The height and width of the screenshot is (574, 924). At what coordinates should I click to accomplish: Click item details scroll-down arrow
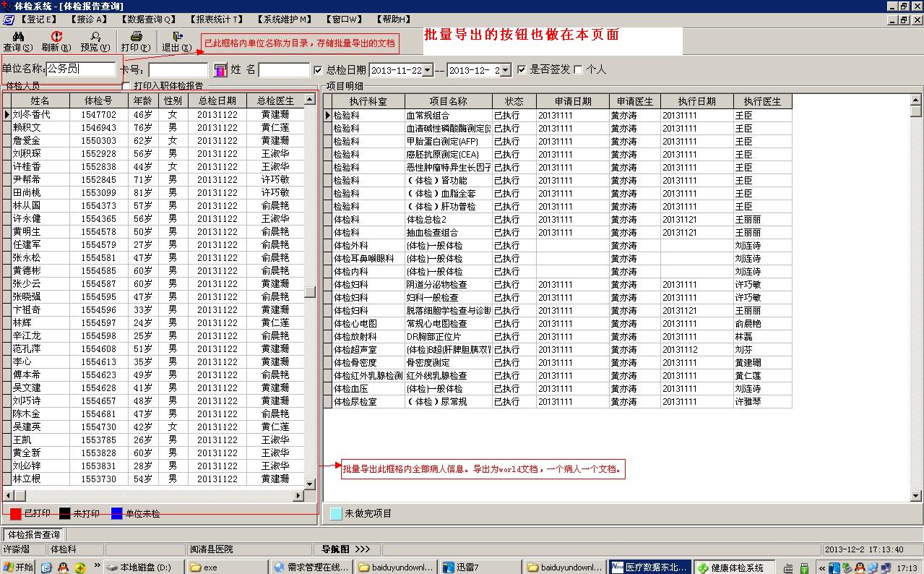916,495
